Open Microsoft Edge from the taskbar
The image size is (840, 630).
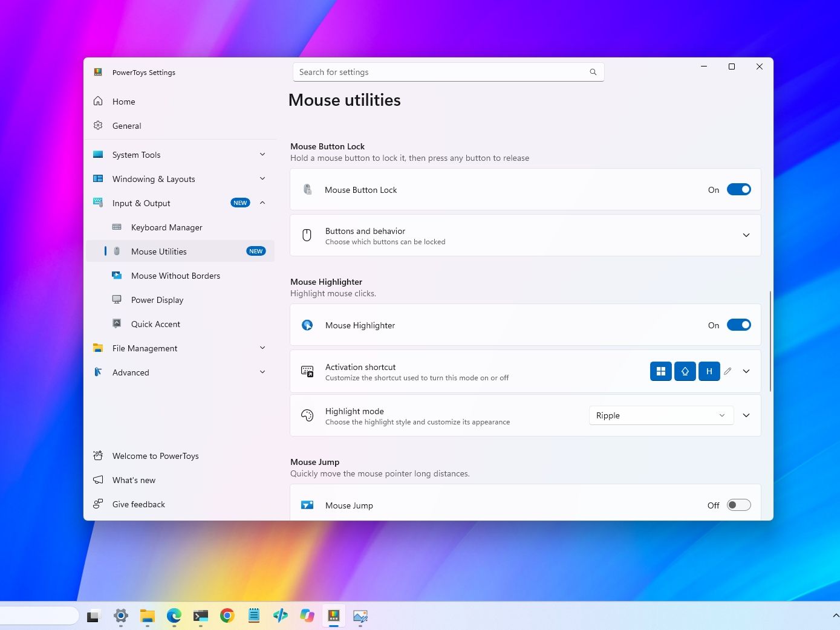click(x=174, y=616)
